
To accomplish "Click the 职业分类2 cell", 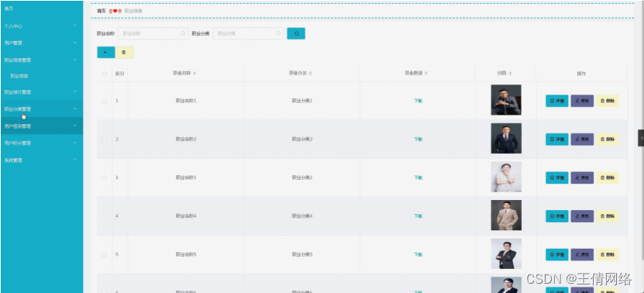I will (x=302, y=140).
